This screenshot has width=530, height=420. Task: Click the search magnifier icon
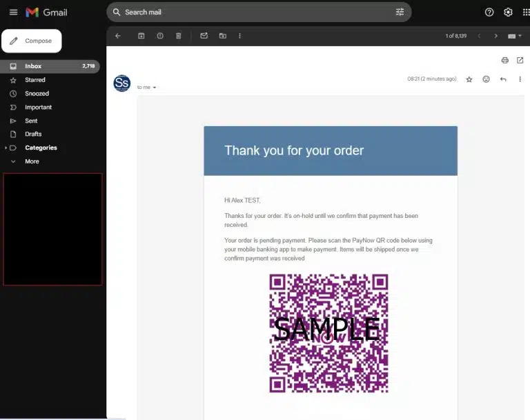click(x=117, y=12)
